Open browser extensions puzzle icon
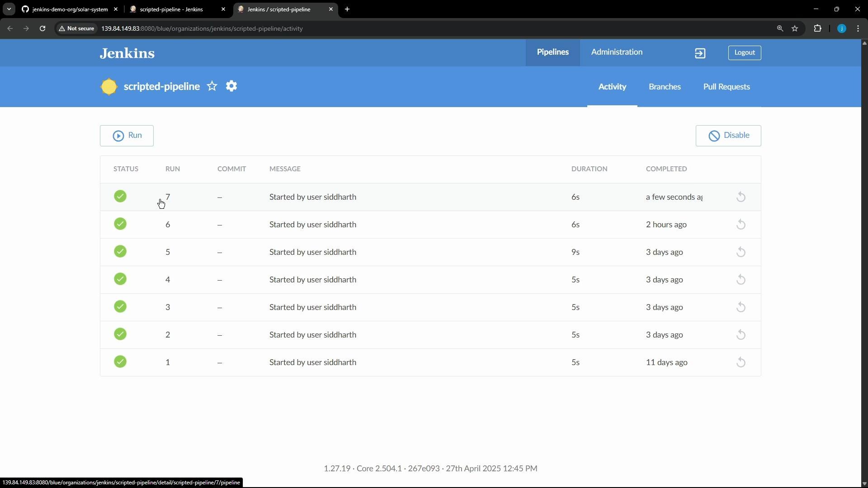The width and height of the screenshot is (868, 488). coord(818,28)
